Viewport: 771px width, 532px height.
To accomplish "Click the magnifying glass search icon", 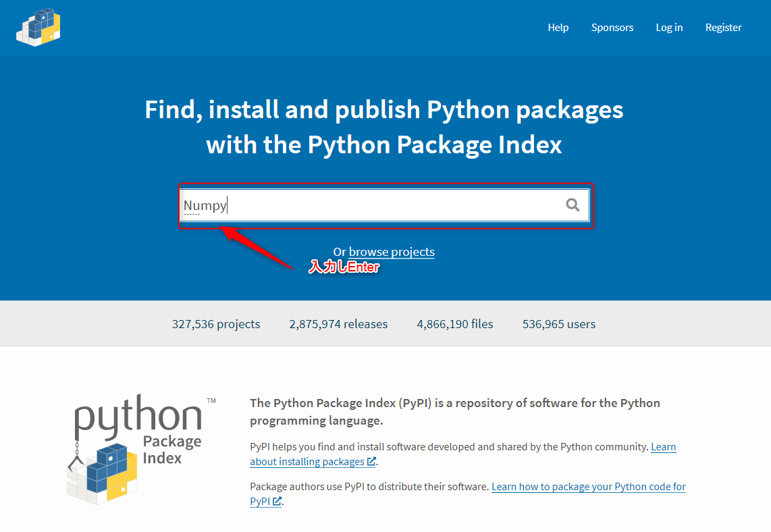I will (x=573, y=205).
